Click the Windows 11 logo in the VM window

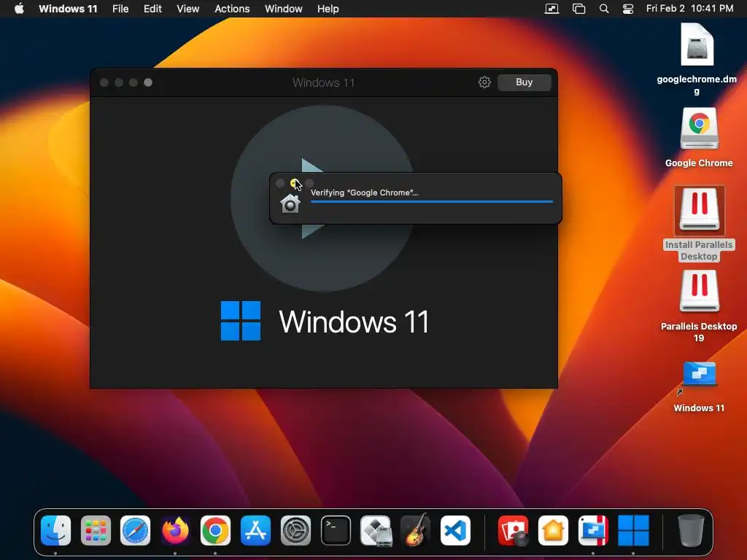point(241,321)
